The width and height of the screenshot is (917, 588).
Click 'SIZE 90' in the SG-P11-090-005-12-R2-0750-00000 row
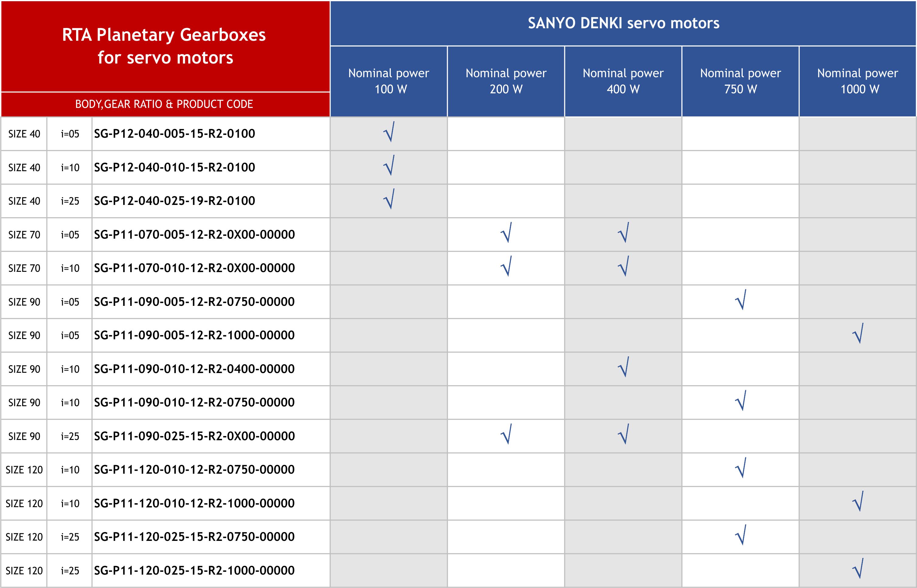pos(24,302)
